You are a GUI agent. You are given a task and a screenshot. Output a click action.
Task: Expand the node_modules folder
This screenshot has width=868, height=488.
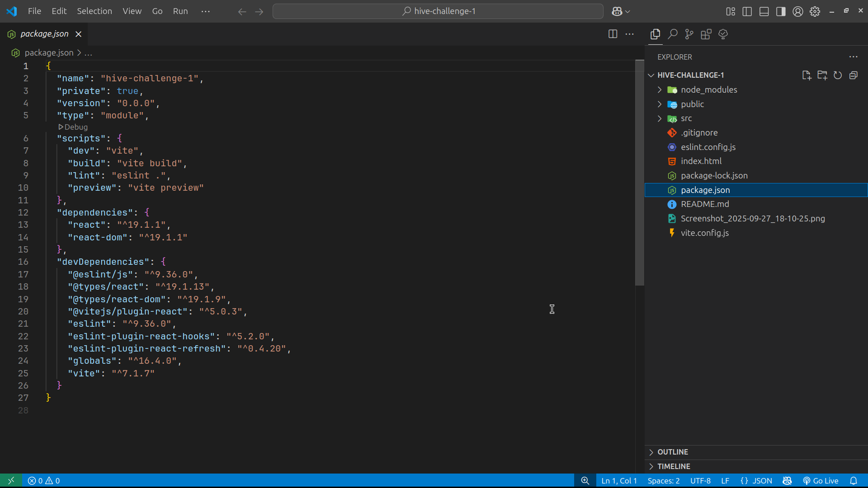(x=708, y=90)
